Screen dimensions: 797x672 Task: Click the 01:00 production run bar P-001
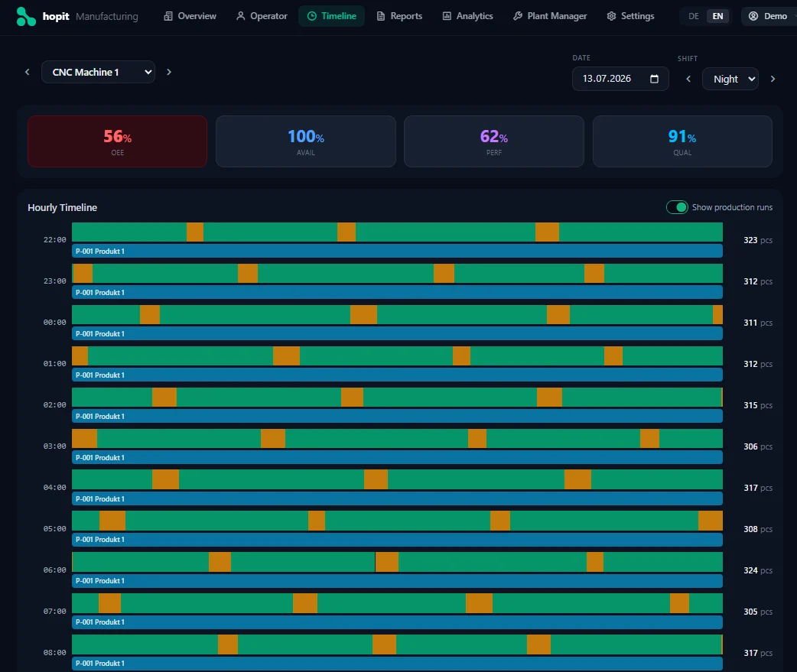pos(397,375)
